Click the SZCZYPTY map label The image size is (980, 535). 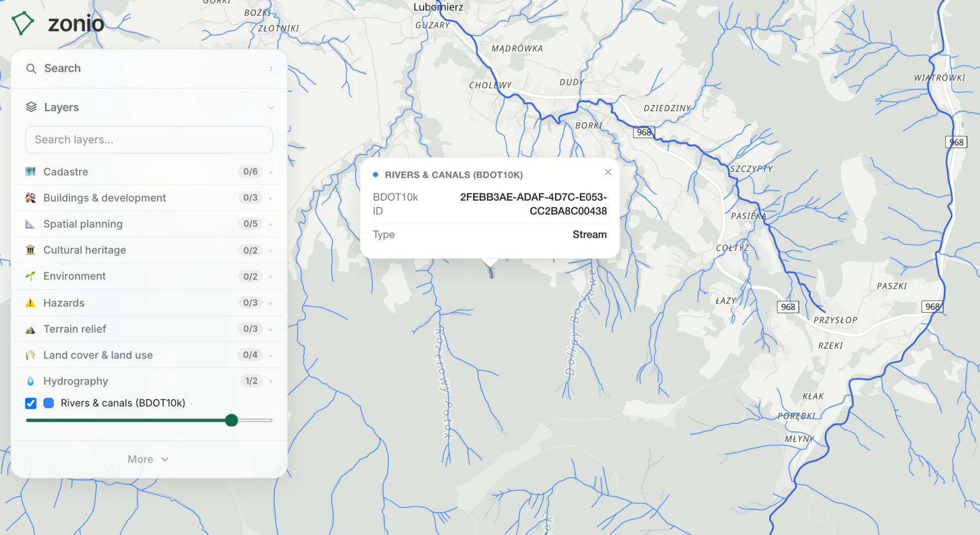point(751,169)
